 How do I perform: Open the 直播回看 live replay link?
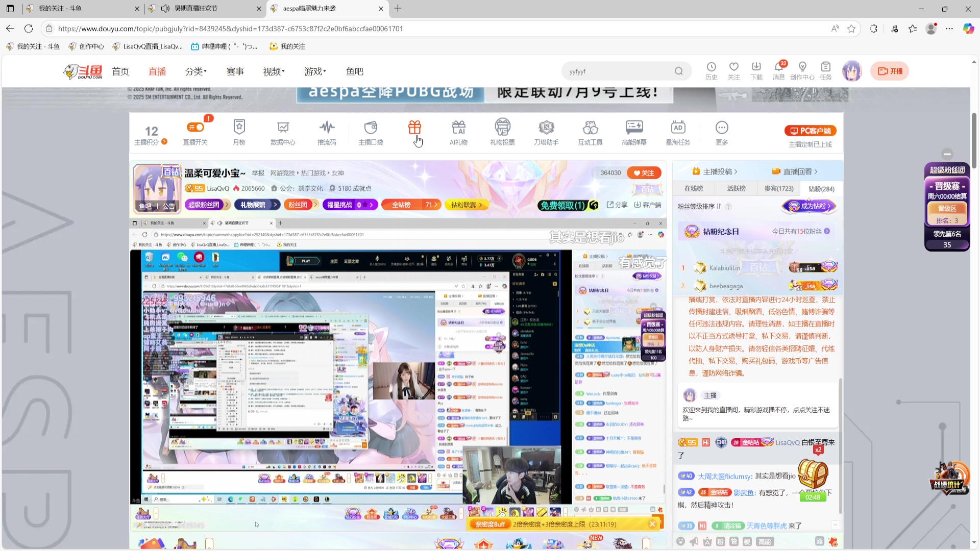click(x=795, y=171)
